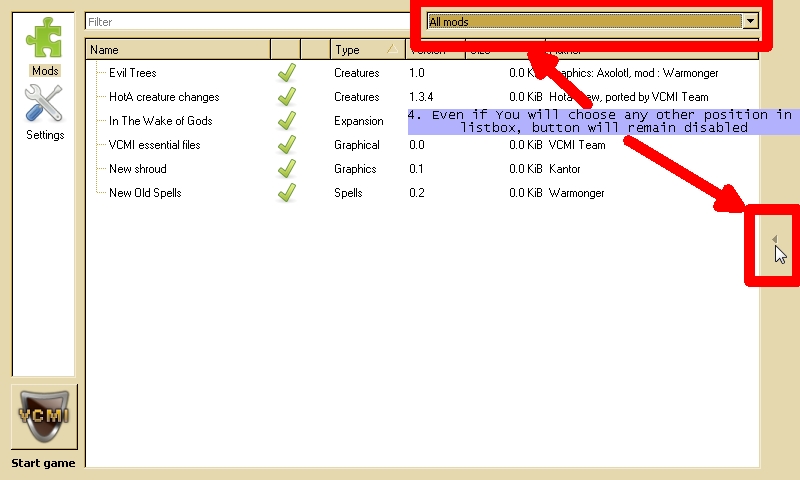Image resolution: width=800 pixels, height=480 pixels.
Task: Click green checkmark for VCMI essential files
Action: pyautogui.click(x=286, y=145)
